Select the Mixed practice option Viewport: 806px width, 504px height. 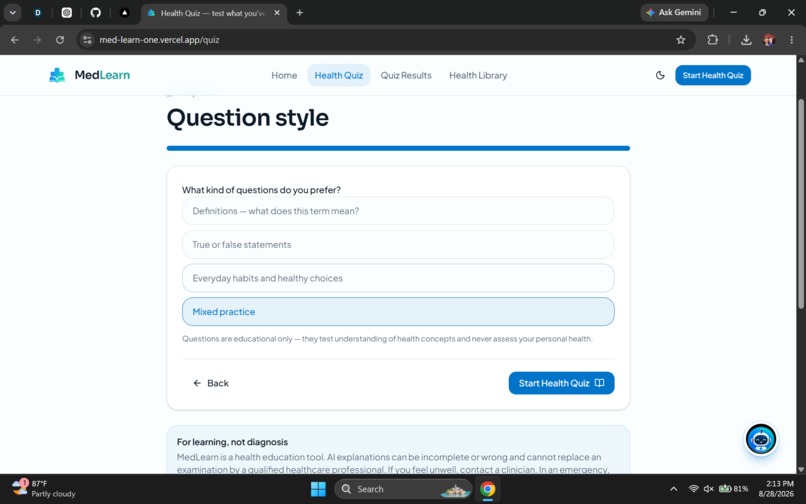pyautogui.click(x=398, y=312)
